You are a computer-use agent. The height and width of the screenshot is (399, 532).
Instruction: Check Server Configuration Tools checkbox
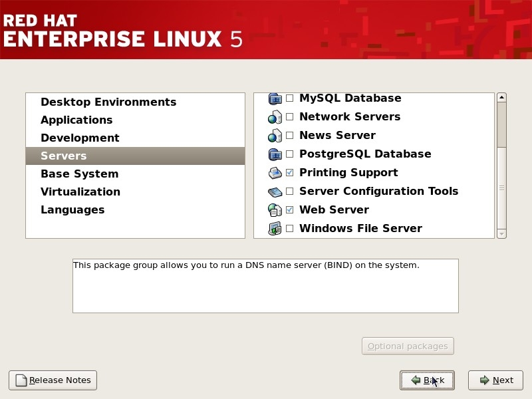click(290, 192)
